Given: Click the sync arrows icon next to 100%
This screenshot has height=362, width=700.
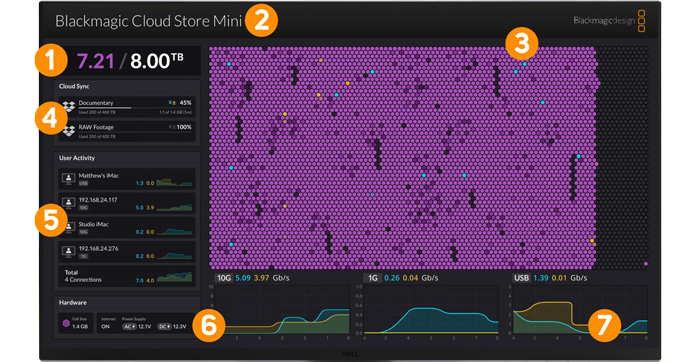Looking at the screenshot, I should tap(172, 127).
